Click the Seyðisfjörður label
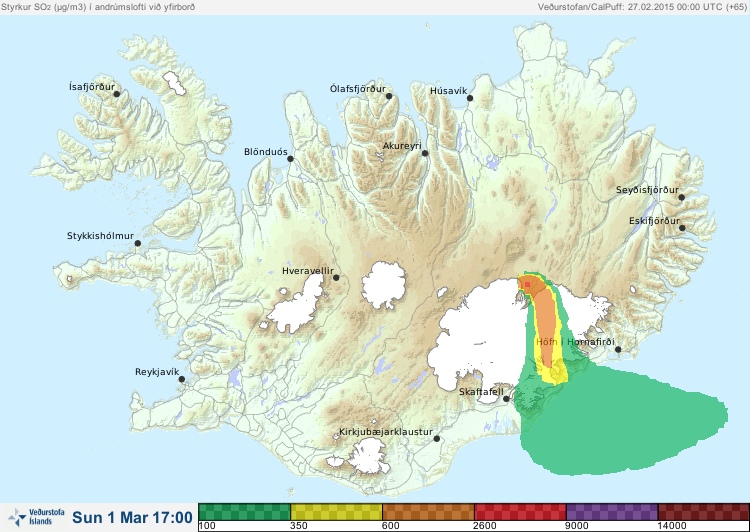The height and width of the screenshot is (532, 750). coord(647,190)
